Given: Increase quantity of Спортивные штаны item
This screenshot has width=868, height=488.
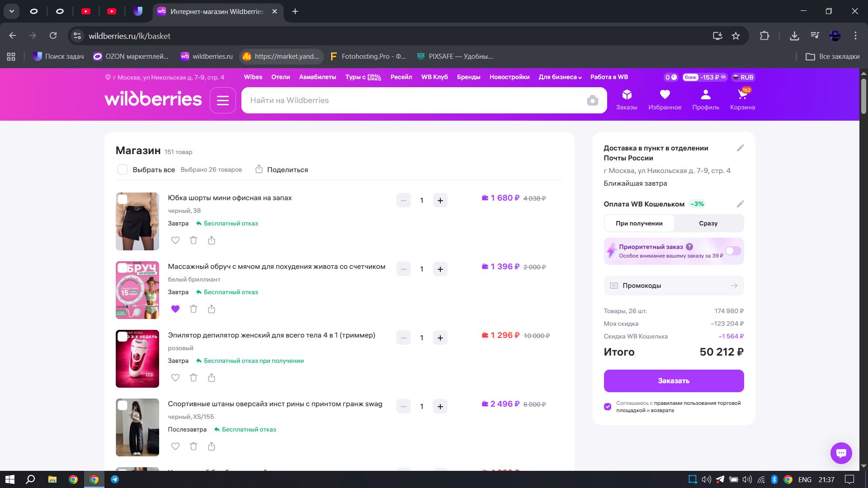Looking at the screenshot, I should click(440, 407).
